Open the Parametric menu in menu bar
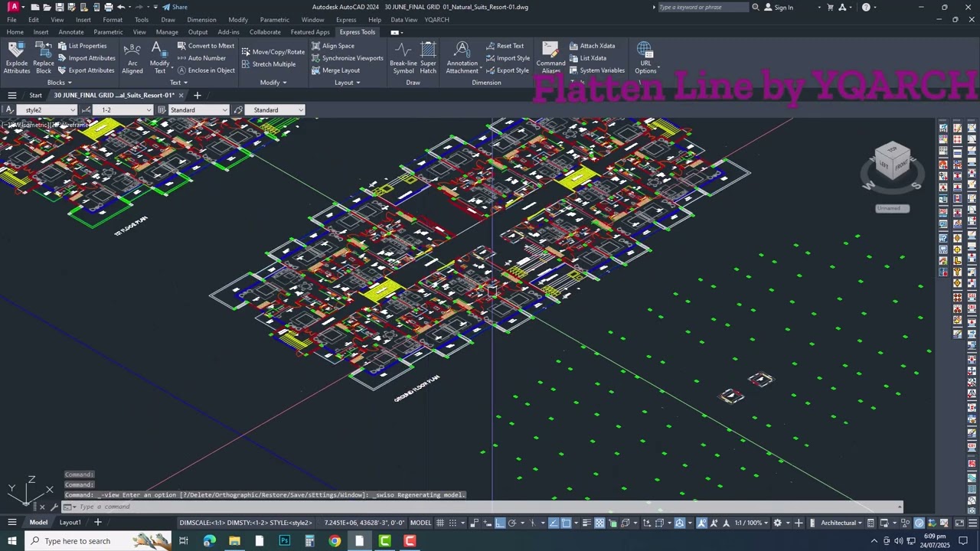 (274, 20)
